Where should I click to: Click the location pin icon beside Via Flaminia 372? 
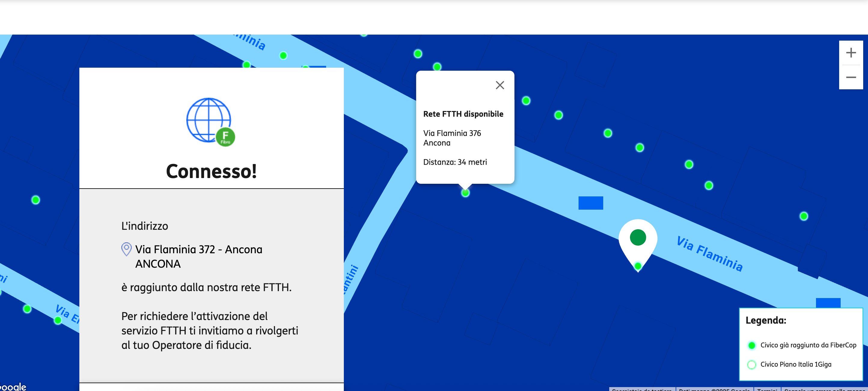tap(126, 249)
